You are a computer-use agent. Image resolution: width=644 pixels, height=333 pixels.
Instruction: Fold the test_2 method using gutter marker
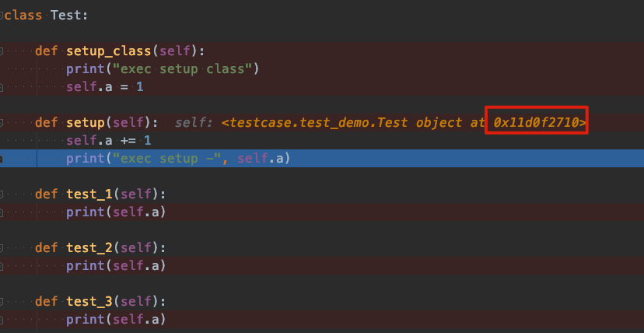pos(2,248)
